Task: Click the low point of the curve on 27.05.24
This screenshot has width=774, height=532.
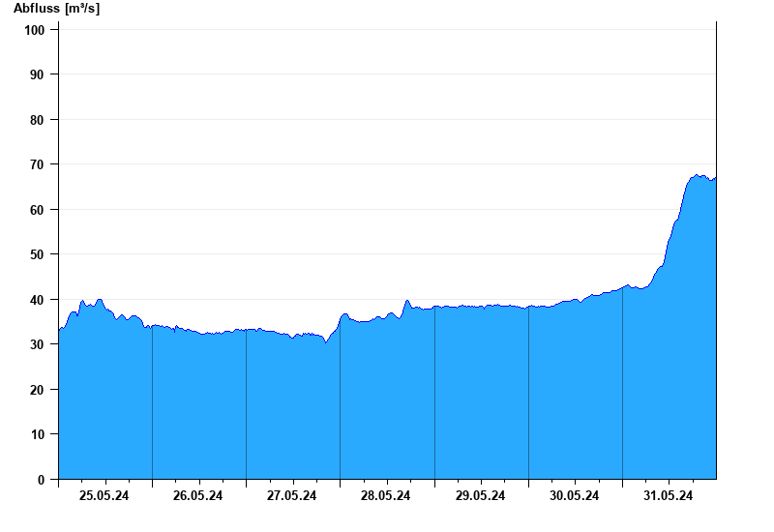Action: coord(326,342)
